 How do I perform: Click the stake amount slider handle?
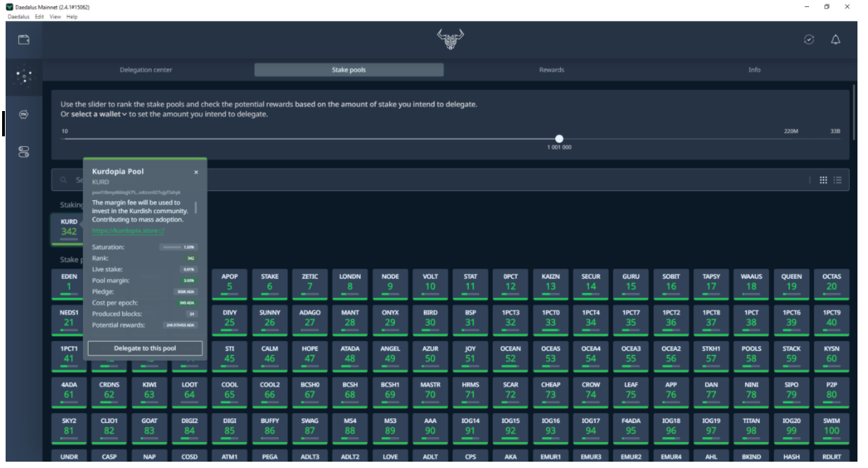(559, 139)
